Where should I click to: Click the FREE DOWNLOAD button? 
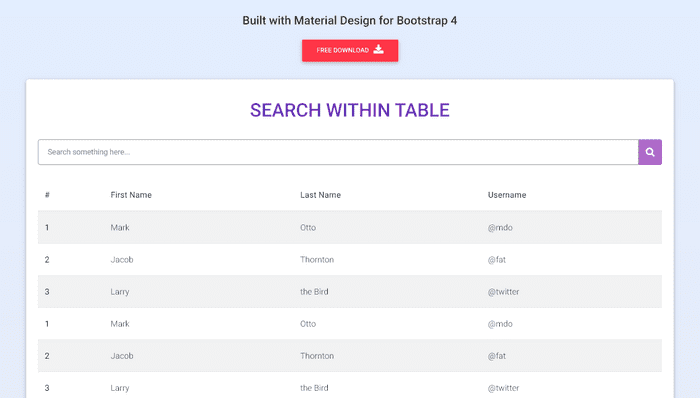[x=350, y=50]
